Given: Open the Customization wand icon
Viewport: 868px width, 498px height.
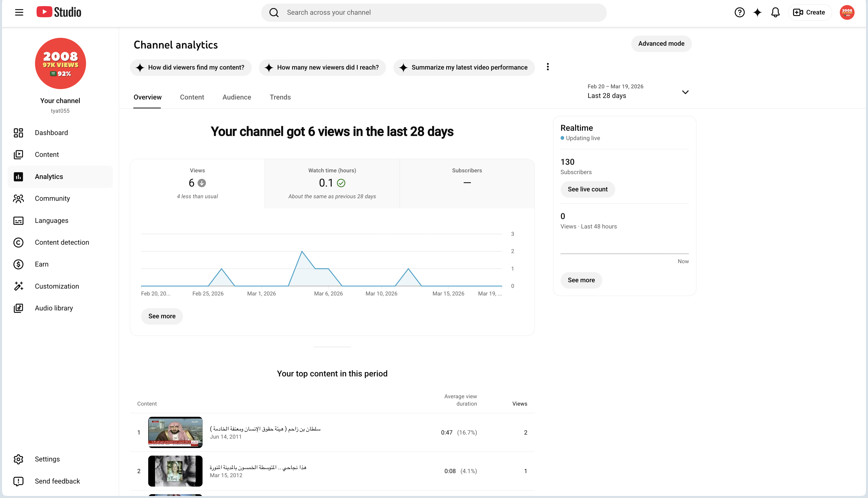Looking at the screenshot, I should (19, 286).
